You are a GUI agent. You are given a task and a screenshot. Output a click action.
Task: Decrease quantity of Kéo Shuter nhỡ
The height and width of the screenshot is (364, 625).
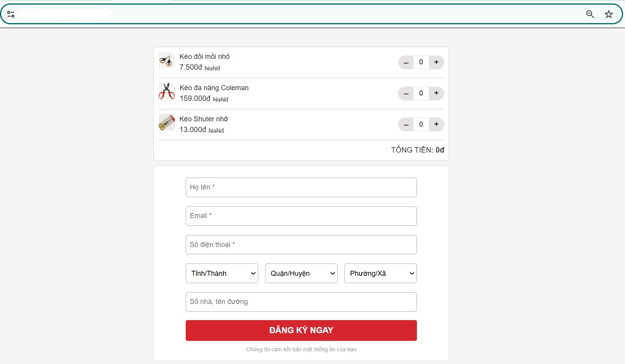pos(406,124)
